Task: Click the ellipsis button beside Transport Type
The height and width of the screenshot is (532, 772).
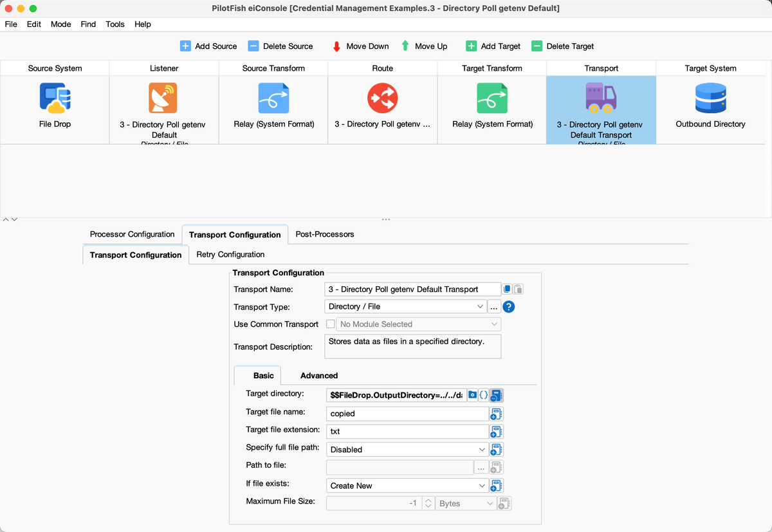Action: pyautogui.click(x=494, y=307)
